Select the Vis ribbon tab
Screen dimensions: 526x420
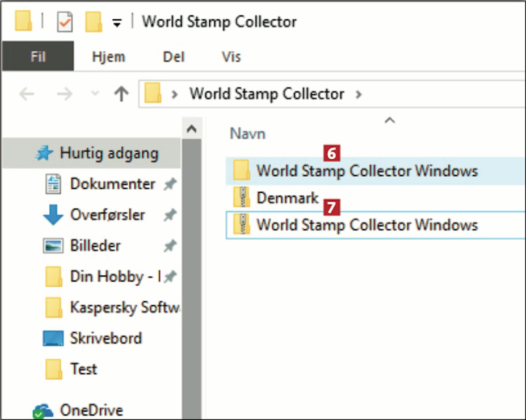[231, 56]
